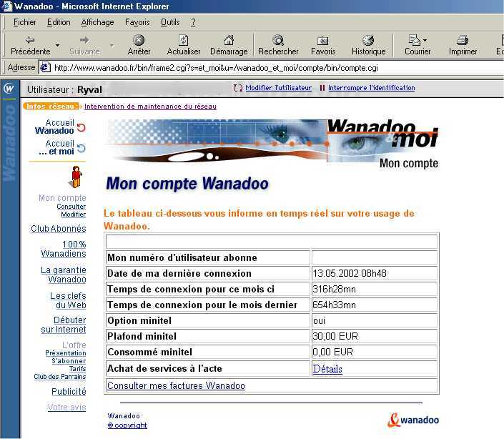Viewport: 504px width, 439px height.
Task: Open the Suivante history dropdown arrow
Action: (112, 45)
